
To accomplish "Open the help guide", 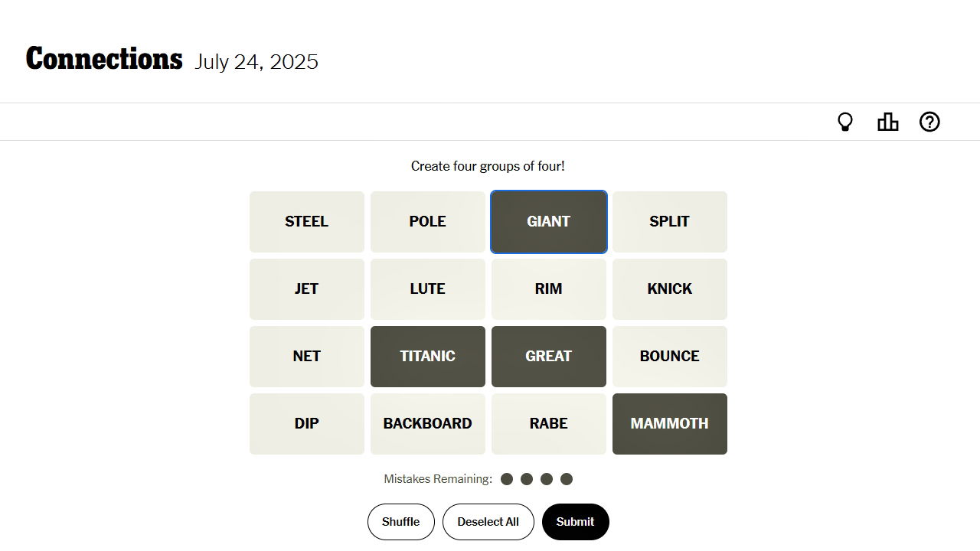I will pos(929,121).
